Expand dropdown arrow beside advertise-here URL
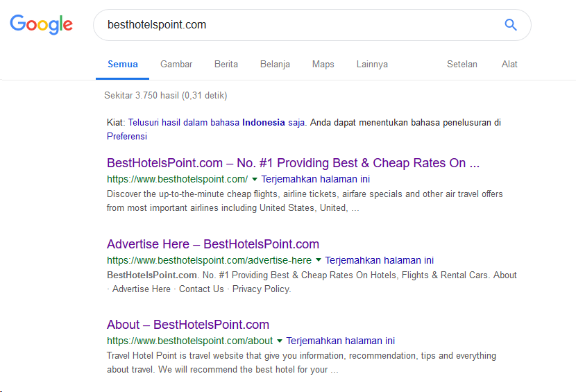Image resolution: width=576 pixels, height=392 pixels. click(319, 260)
